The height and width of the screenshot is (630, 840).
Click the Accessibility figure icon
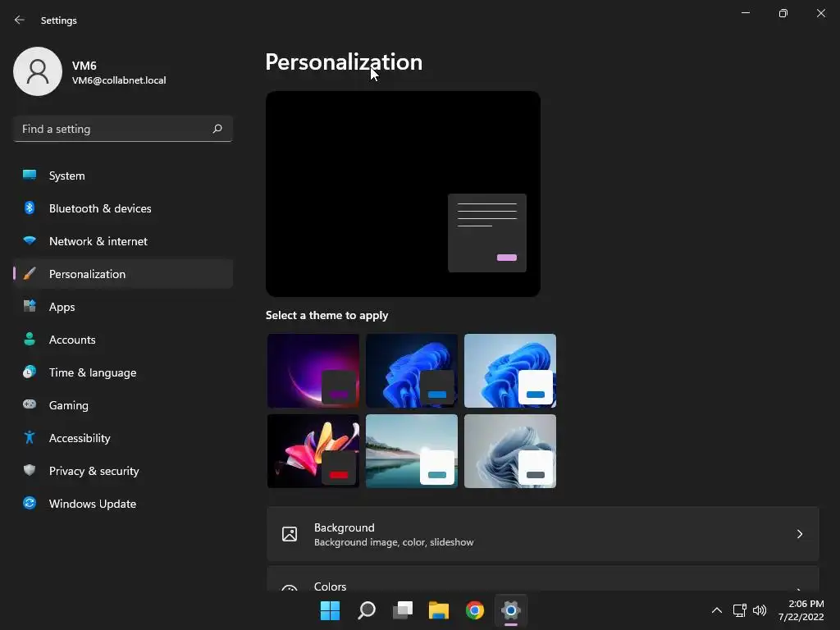point(30,438)
